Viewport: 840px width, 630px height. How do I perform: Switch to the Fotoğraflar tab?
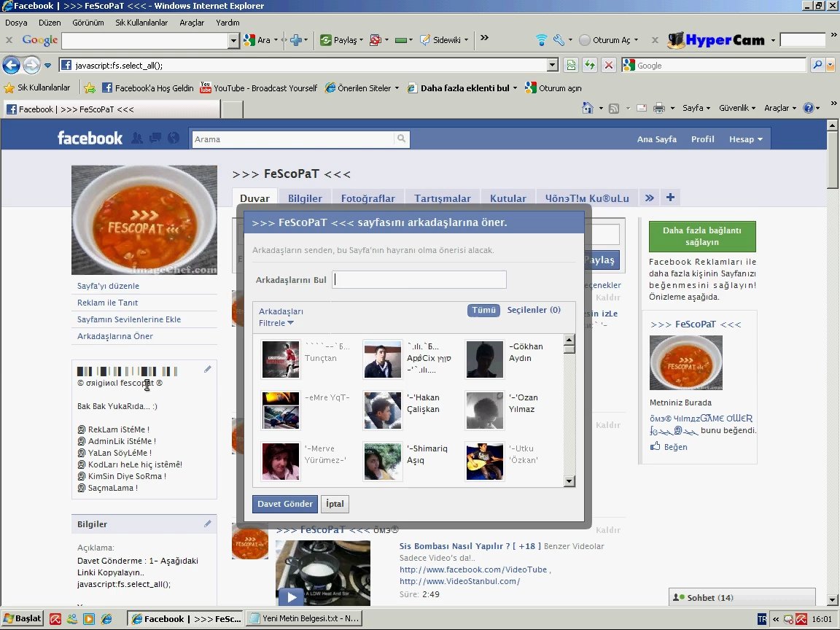[x=368, y=198]
